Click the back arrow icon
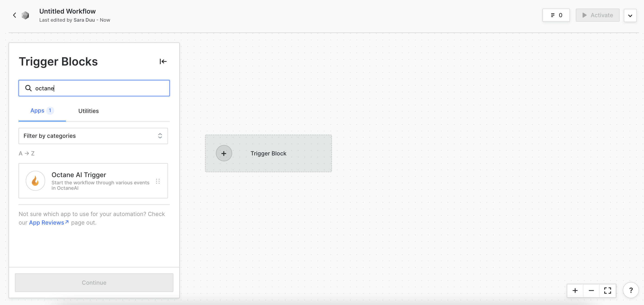The width and height of the screenshot is (644, 305). click(x=14, y=15)
